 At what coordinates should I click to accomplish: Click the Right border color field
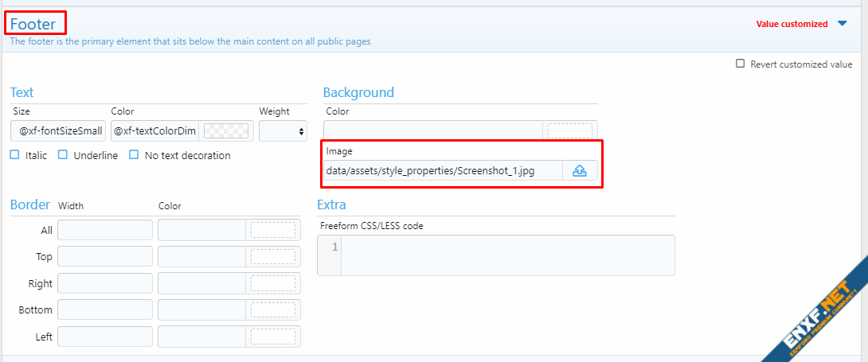201,283
